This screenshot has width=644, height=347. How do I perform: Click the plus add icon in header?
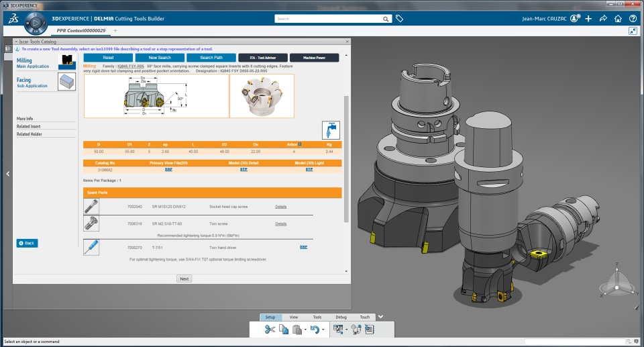[588, 19]
